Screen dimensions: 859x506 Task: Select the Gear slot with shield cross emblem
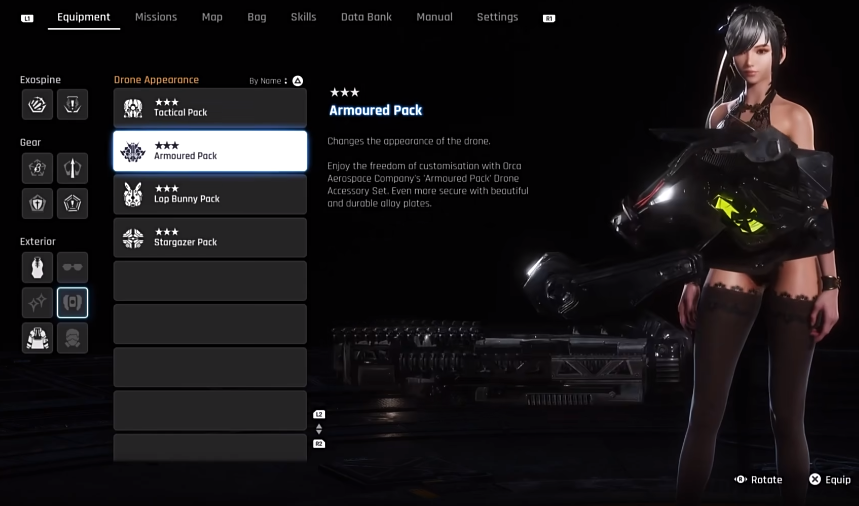click(x=37, y=203)
